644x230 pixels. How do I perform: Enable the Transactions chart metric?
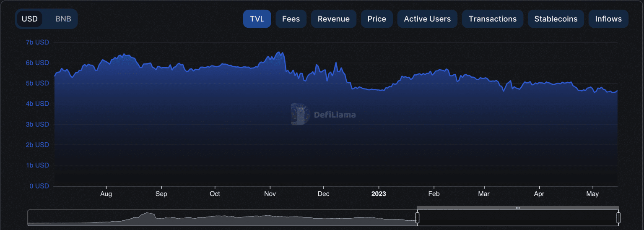click(x=493, y=19)
